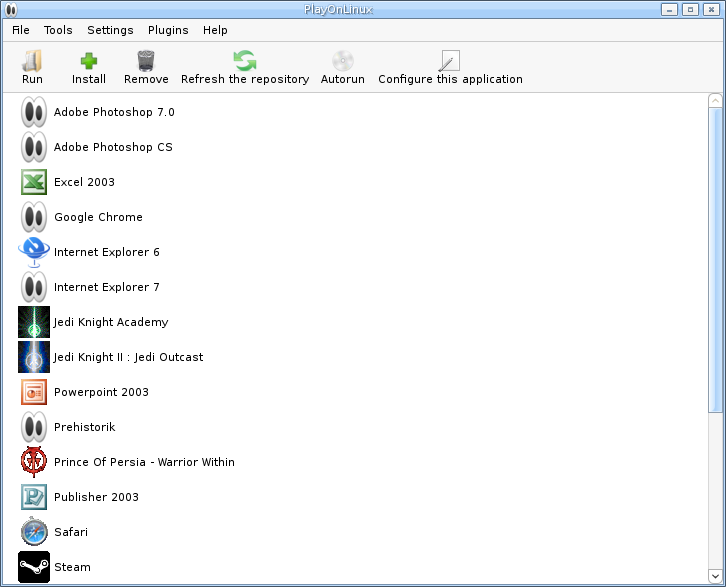Image resolution: width=726 pixels, height=587 pixels.
Task: Click the Publisher 2003 icon
Action: (34, 497)
